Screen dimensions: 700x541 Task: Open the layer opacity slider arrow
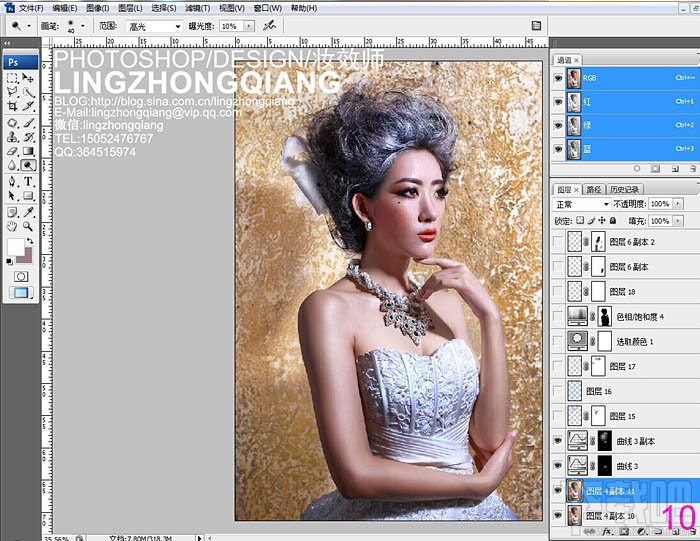(678, 204)
